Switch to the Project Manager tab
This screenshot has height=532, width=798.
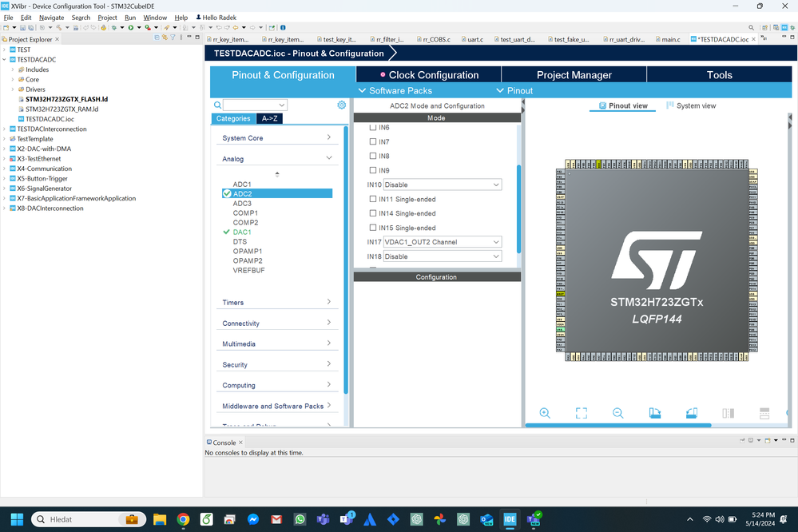tap(574, 75)
